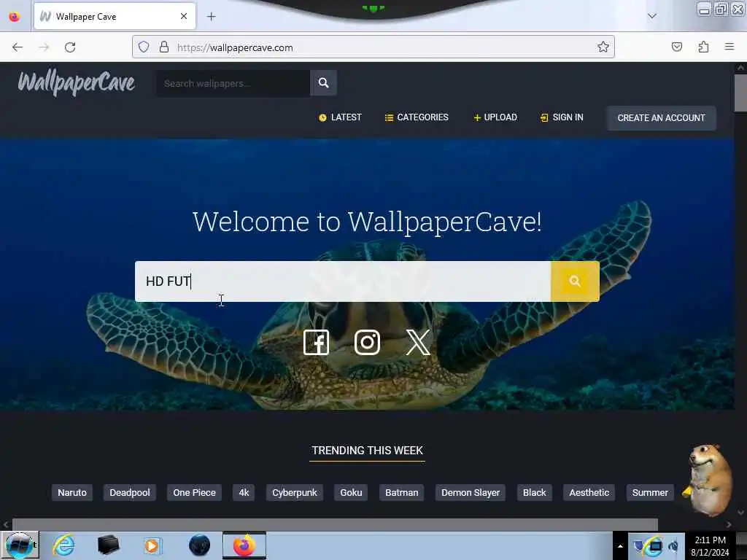
Task: Switch to the Wallpaper Cave tab
Action: [x=115, y=17]
